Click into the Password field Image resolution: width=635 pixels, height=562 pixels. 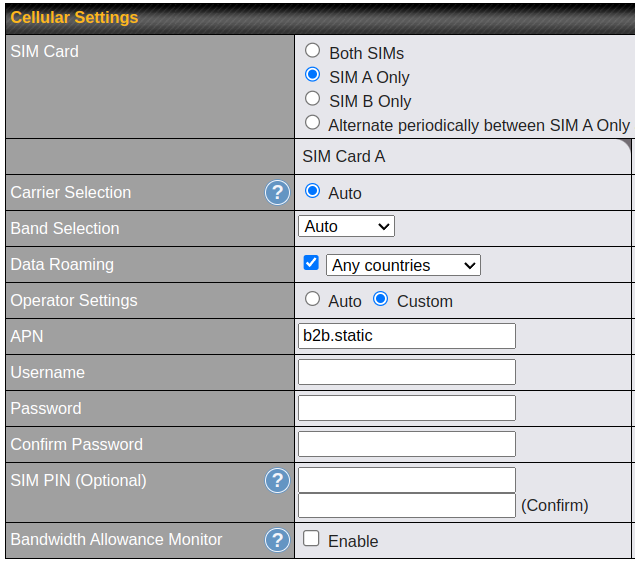pos(406,408)
